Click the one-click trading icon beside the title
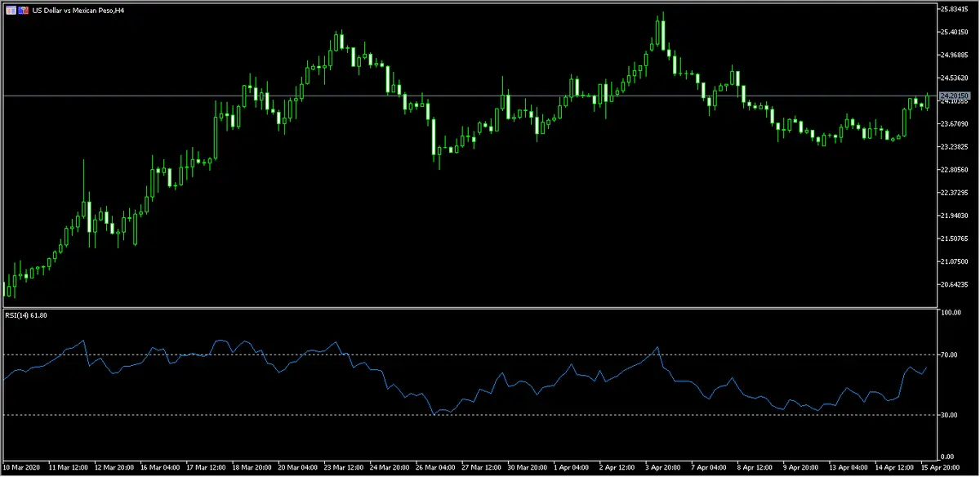Image resolution: width=980 pixels, height=477 pixels. (x=23, y=10)
